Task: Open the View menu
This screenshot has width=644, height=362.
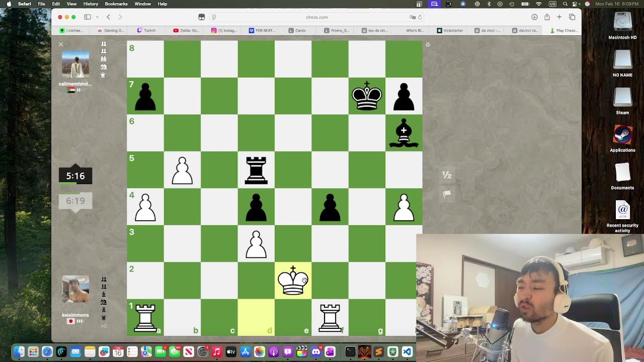Action: [x=71, y=4]
